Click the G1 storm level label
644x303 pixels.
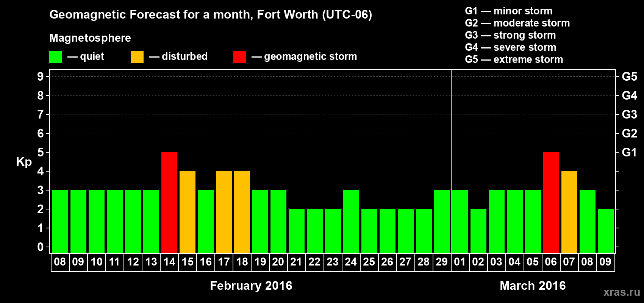point(629,152)
